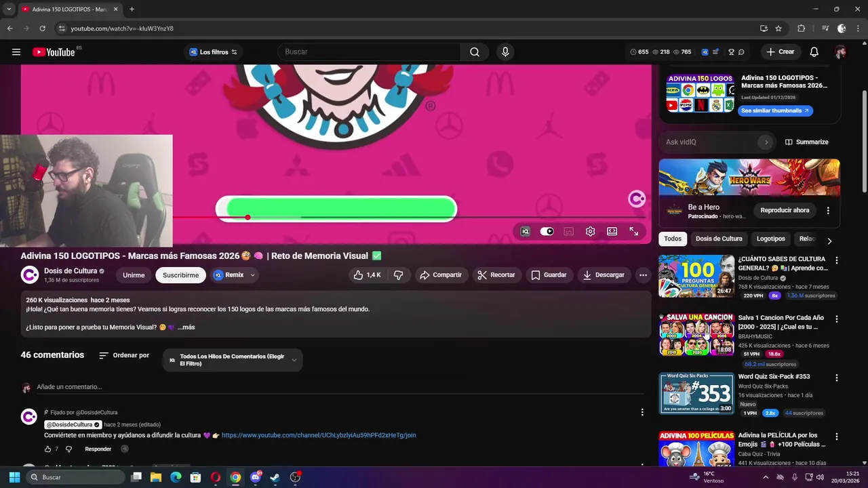Open pinned comment options menu
Screen dimensions: 868x488
pyautogui.click(x=642, y=412)
